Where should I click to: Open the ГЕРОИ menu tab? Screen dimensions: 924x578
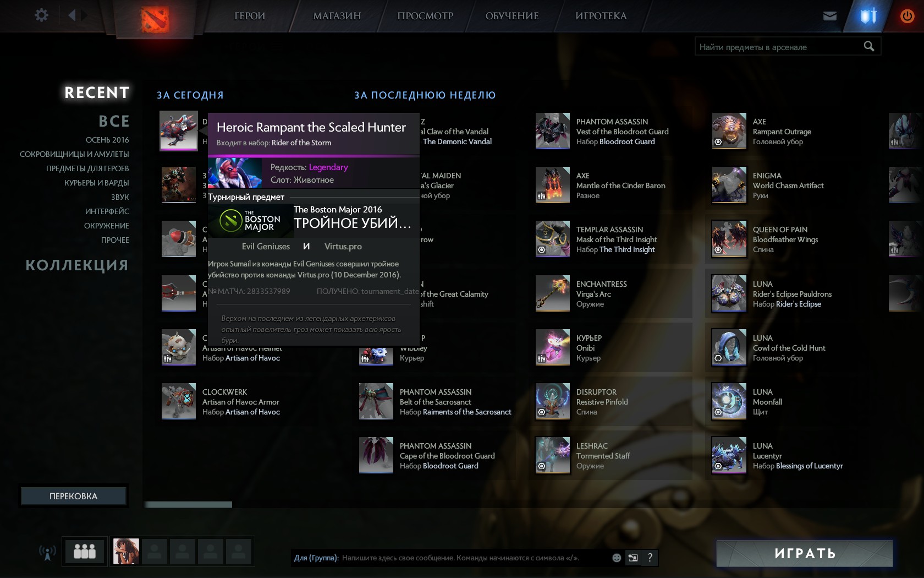[250, 16]
